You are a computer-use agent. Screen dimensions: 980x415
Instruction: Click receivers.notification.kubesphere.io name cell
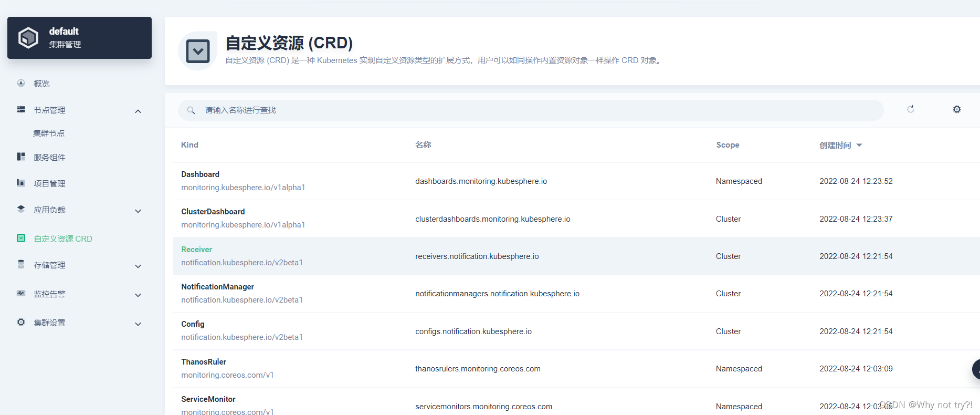[x=477, y=256]
